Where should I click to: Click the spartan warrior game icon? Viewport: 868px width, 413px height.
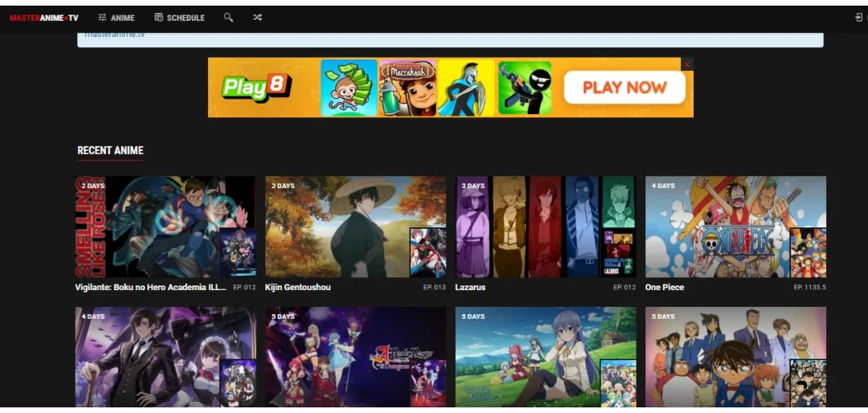[x=465, y=88]
